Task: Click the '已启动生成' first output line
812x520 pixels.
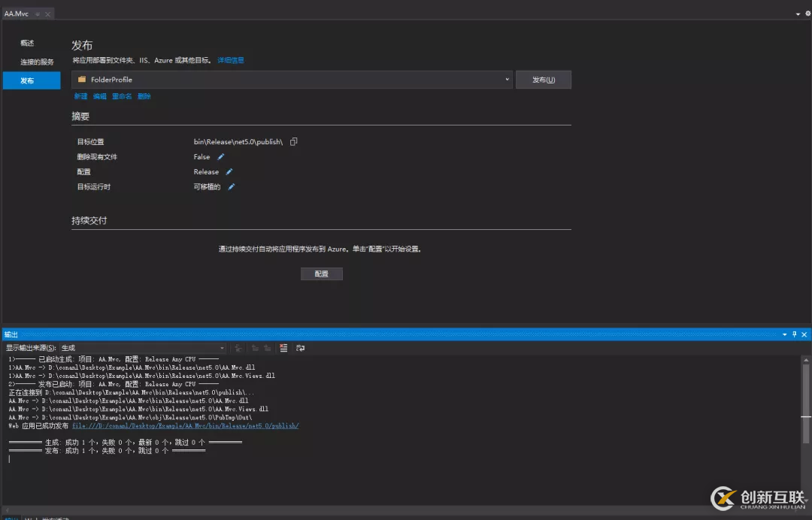Action: point(114,359)
